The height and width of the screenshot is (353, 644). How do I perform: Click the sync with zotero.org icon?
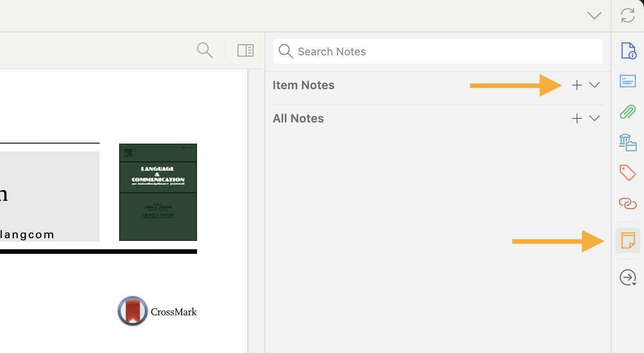point(627,15)
